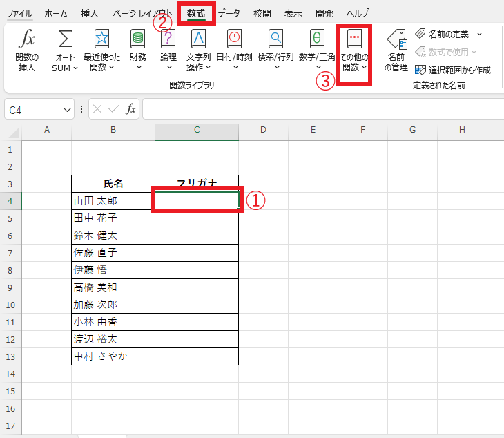
Task: Open the 論理 logical functions book
Action: [x=168, y=38]
